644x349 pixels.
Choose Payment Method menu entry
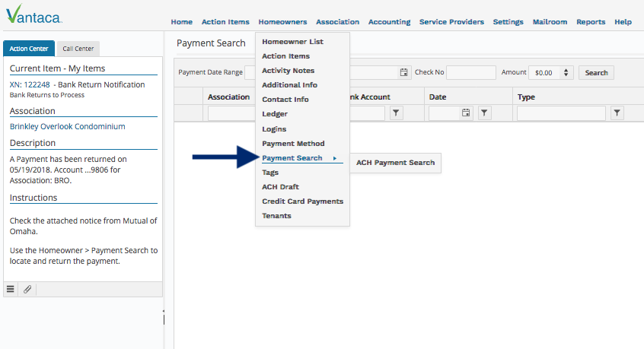(x=293, y=143)
